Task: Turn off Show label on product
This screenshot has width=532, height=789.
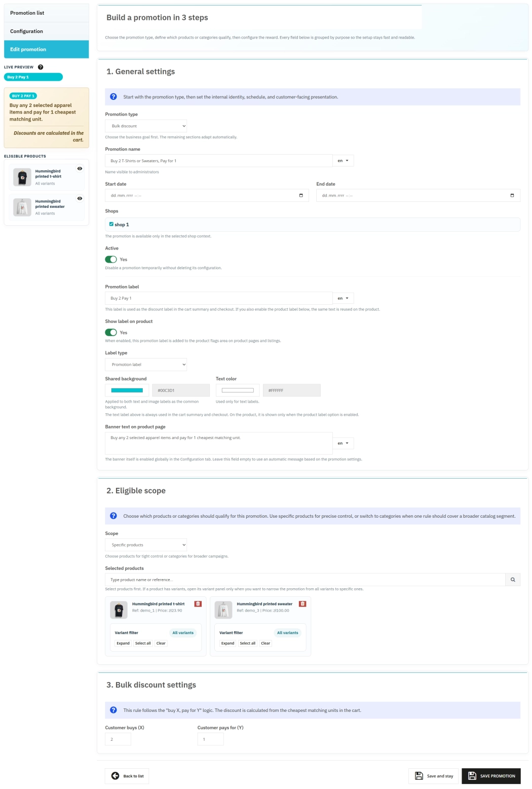Action: [110, 332]
